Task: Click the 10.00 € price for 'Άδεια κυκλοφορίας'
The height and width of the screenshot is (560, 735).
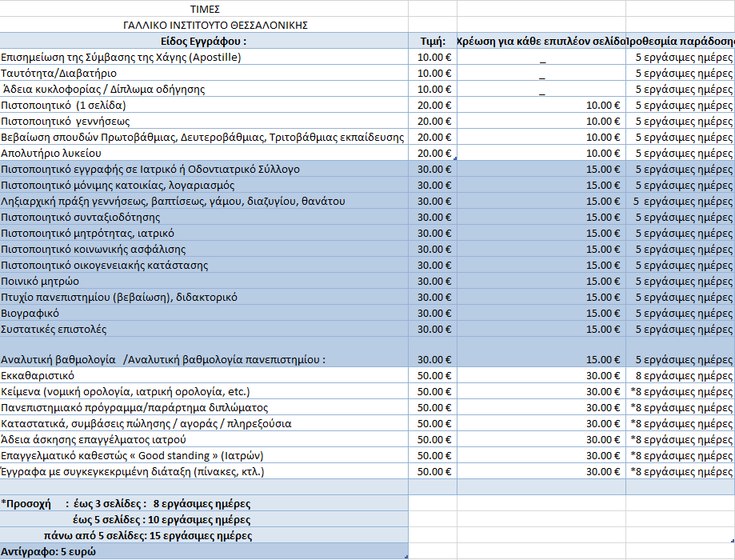Action: pos(434,89)
